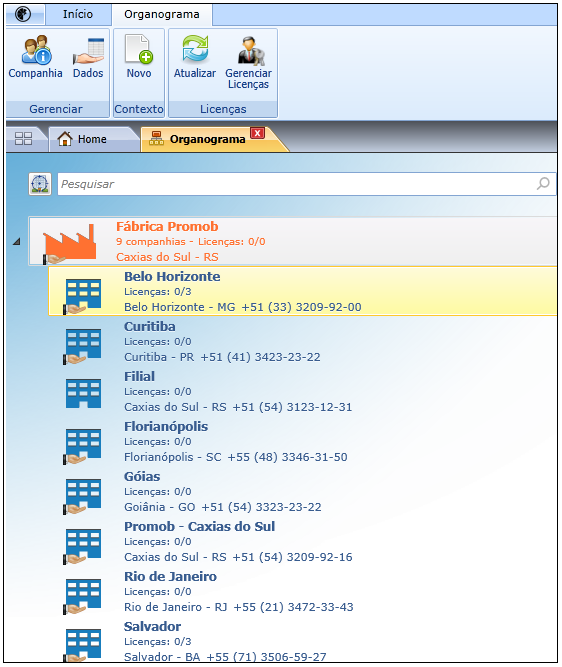This screenshot has height=667, width=562.
Task: Click '+51 (54) 3123-12-31' Filial address line
Action: tap(292, 407)
